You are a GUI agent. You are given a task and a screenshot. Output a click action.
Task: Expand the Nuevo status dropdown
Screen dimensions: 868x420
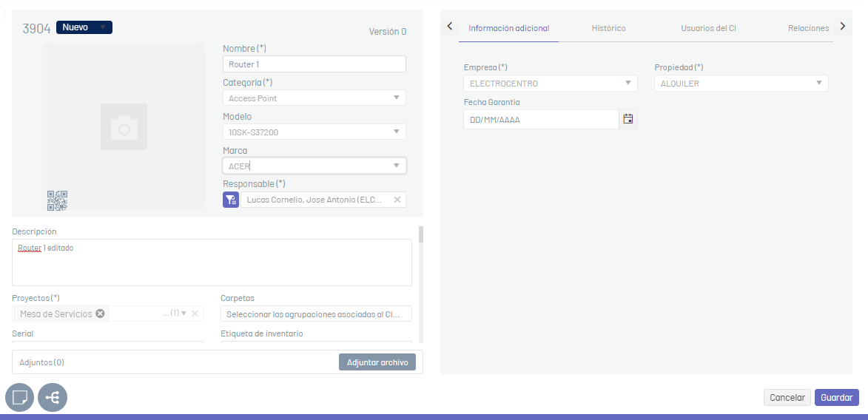pos(103,27)
